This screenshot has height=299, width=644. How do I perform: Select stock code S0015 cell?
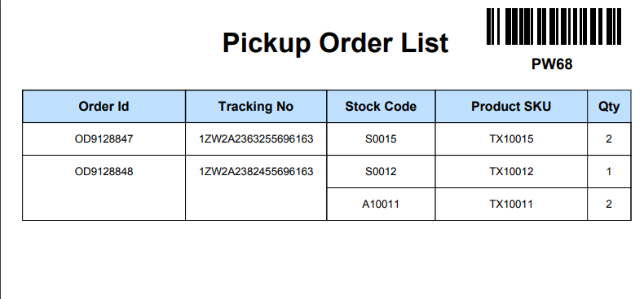(x=381, y=139)
